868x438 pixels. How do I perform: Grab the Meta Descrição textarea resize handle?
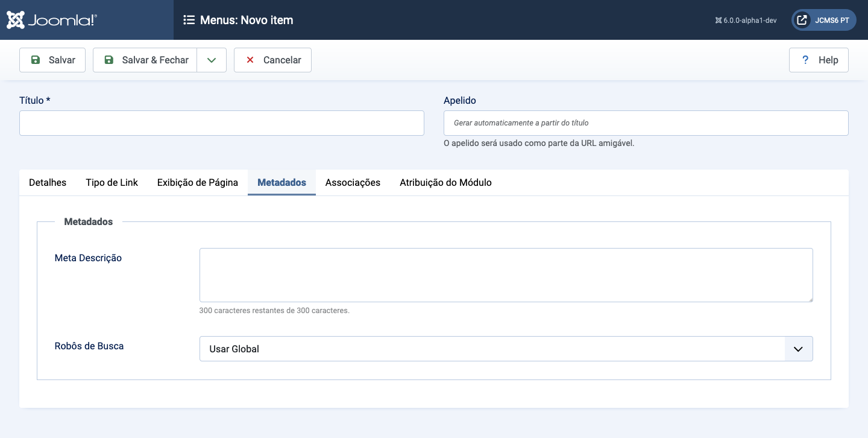pyautogui.click(x=810, y=299)
